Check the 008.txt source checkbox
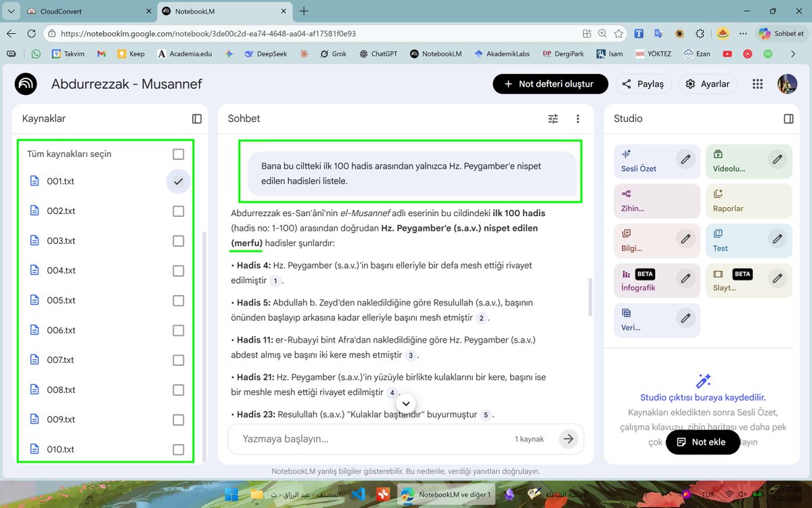 pyautogui.click(x=178, y=389)
